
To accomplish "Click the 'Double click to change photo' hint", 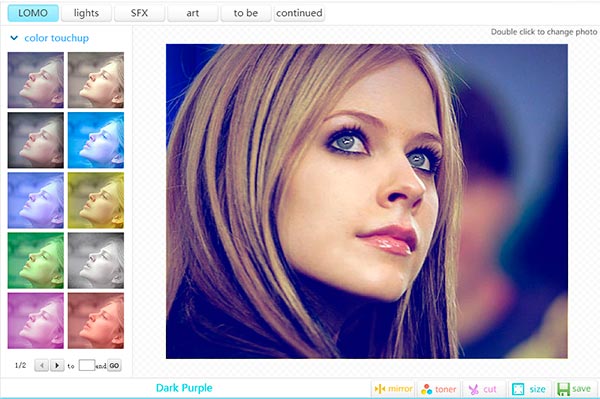I will coord(544,32).
